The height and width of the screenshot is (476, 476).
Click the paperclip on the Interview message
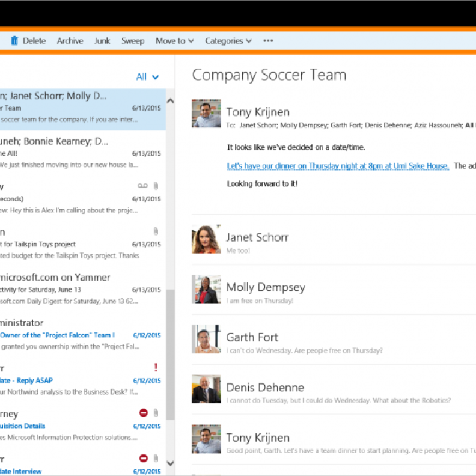tap(156, 458)
